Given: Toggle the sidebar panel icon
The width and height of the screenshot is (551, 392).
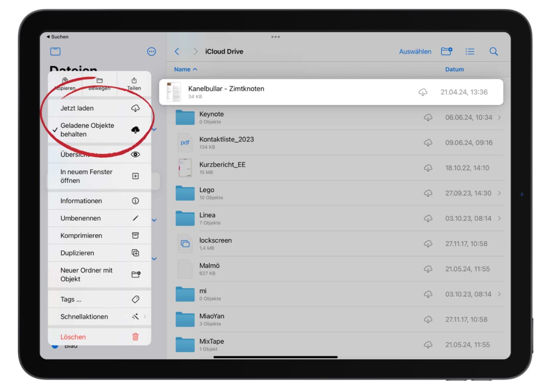Looking at the screenshot, I should tap(55, 52).
